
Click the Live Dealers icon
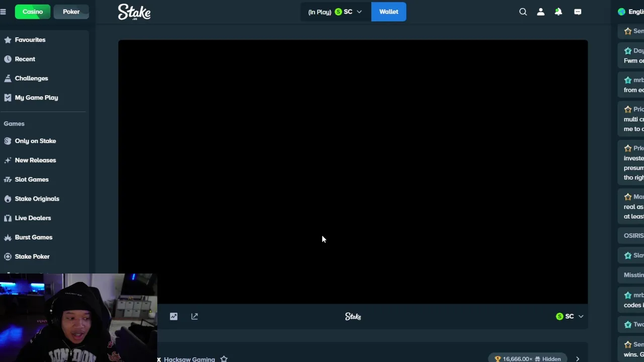click(x=8, y=218)
